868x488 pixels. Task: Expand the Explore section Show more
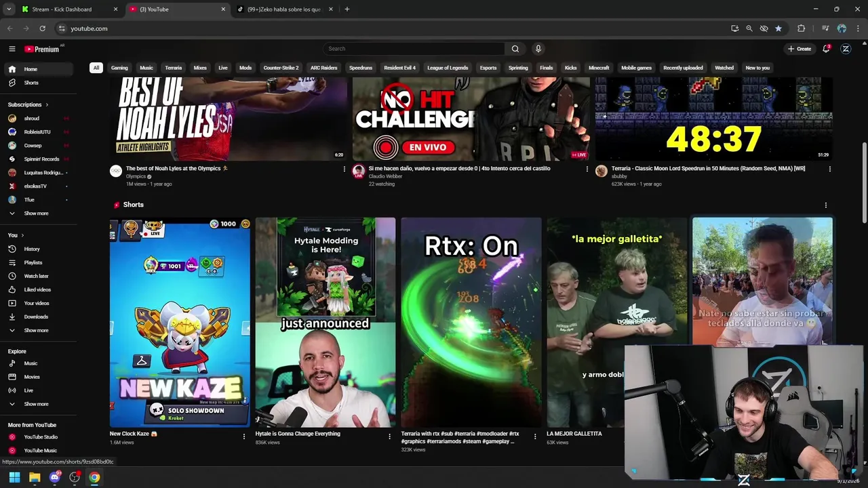tap(37, 404)
